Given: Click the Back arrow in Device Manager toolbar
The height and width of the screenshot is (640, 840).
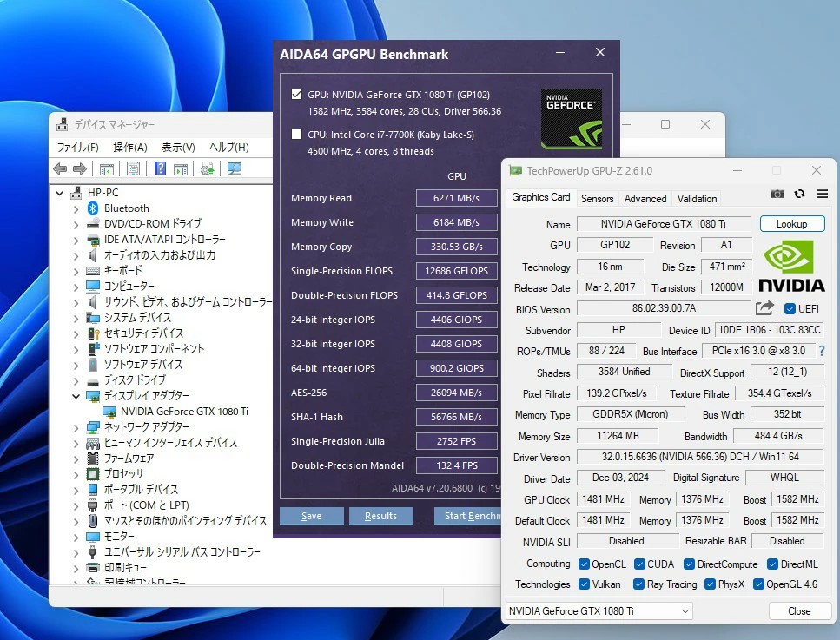Looking at the screenshot, I should click(60, 169).
